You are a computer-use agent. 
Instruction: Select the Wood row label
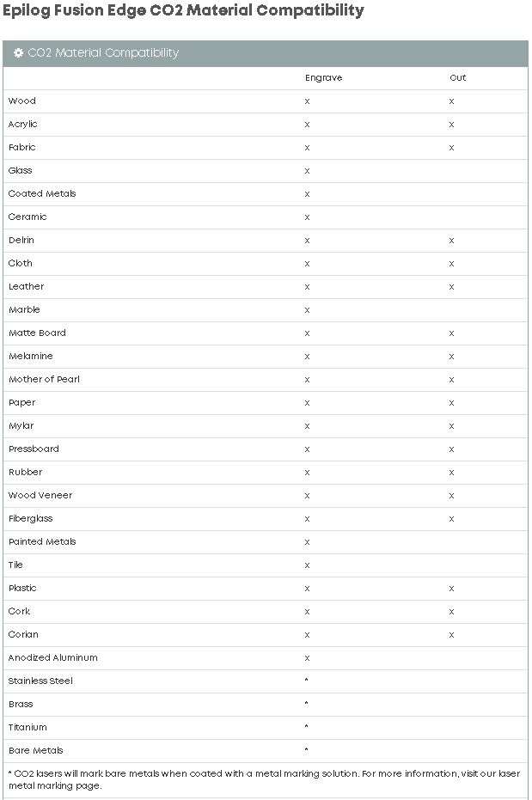(x=22, y=101)
